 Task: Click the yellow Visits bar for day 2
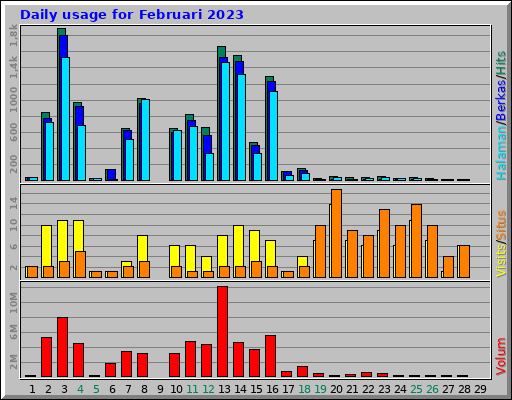click(46, 245)
